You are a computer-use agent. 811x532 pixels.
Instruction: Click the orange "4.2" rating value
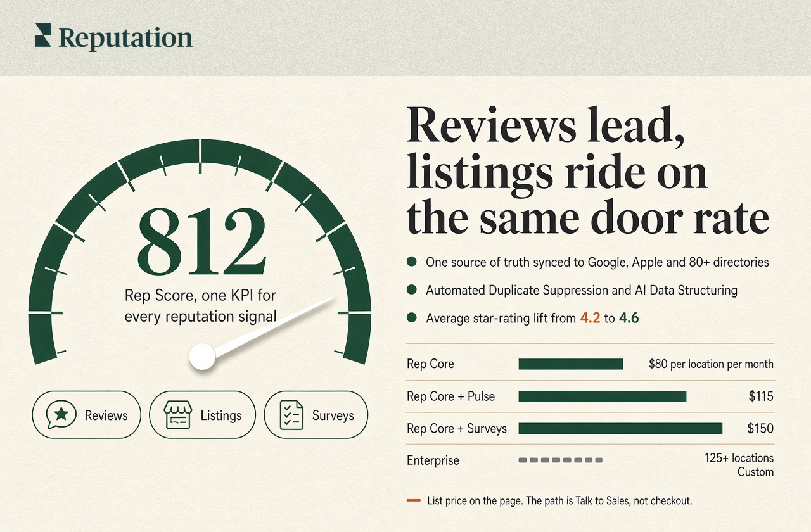[x=590, y=319]
